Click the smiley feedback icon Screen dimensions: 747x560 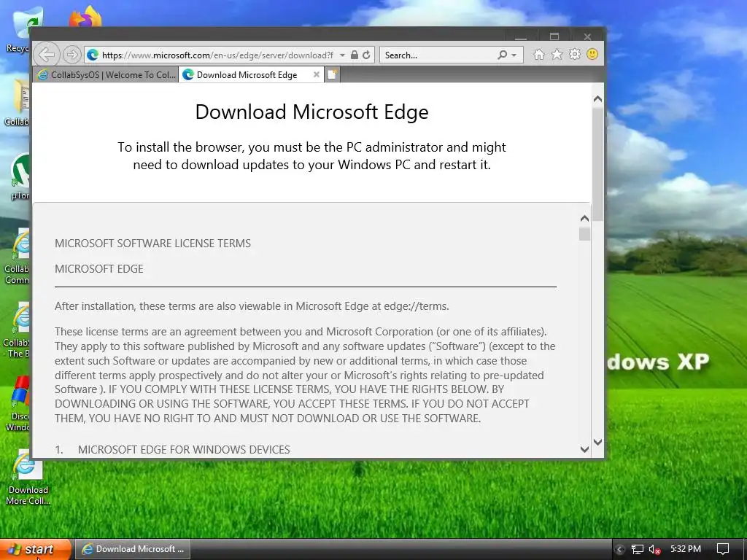pos(592,54)
